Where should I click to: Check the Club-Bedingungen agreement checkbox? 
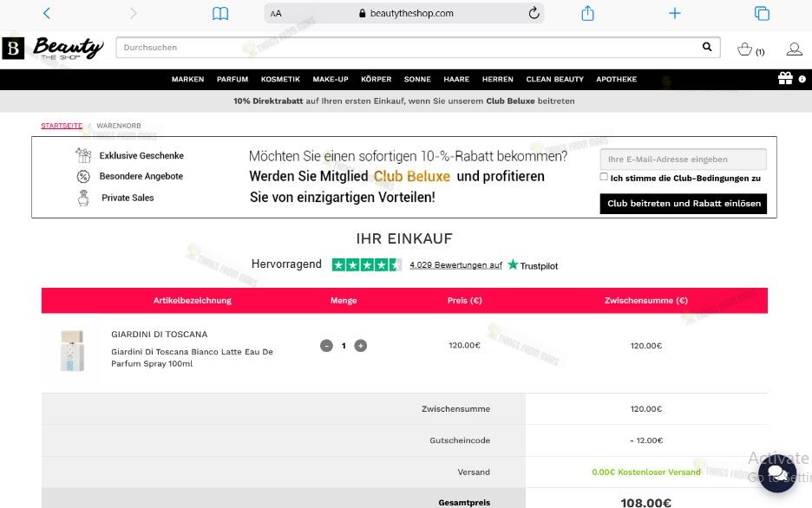tap(604, 177)
